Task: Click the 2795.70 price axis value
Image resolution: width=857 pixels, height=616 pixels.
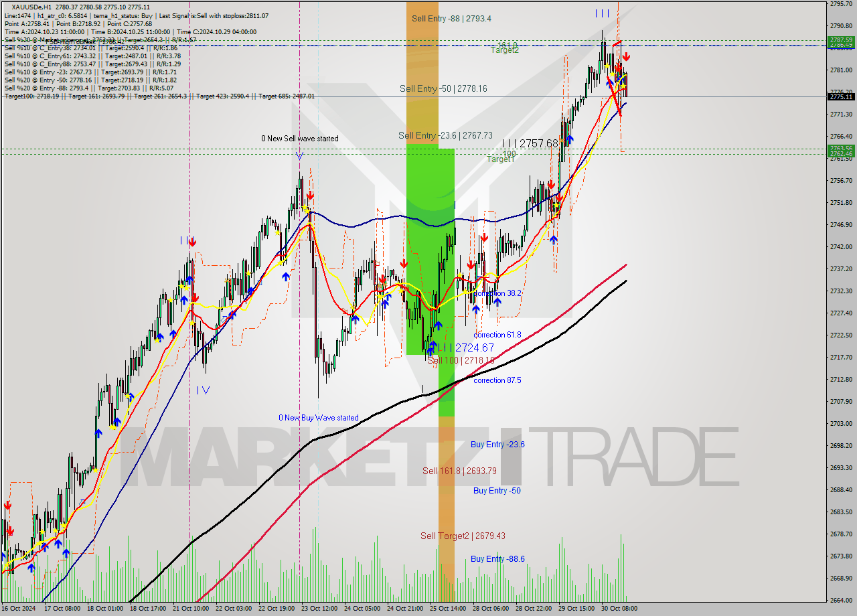Action: pyautogui.click(x=841, y=4)
